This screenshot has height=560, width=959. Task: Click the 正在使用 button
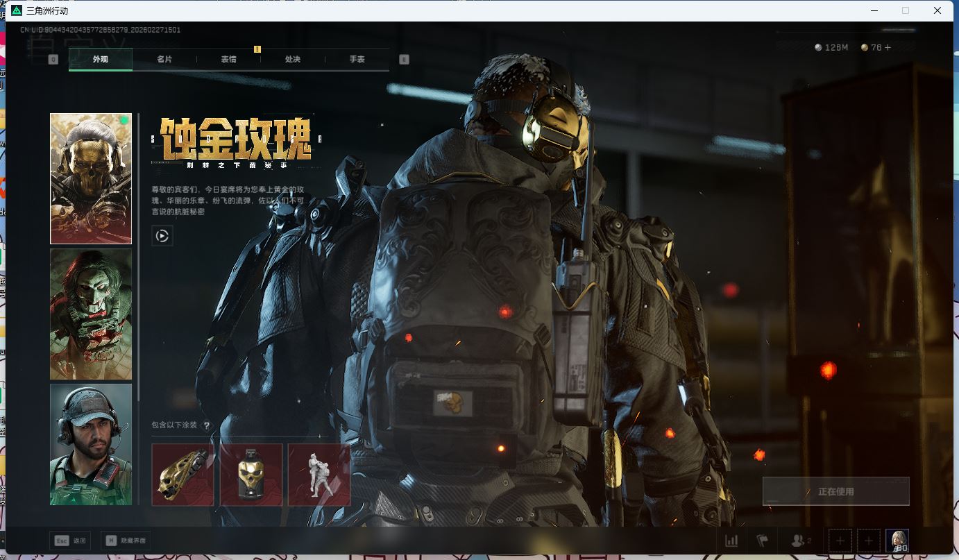tap(835, 491)
